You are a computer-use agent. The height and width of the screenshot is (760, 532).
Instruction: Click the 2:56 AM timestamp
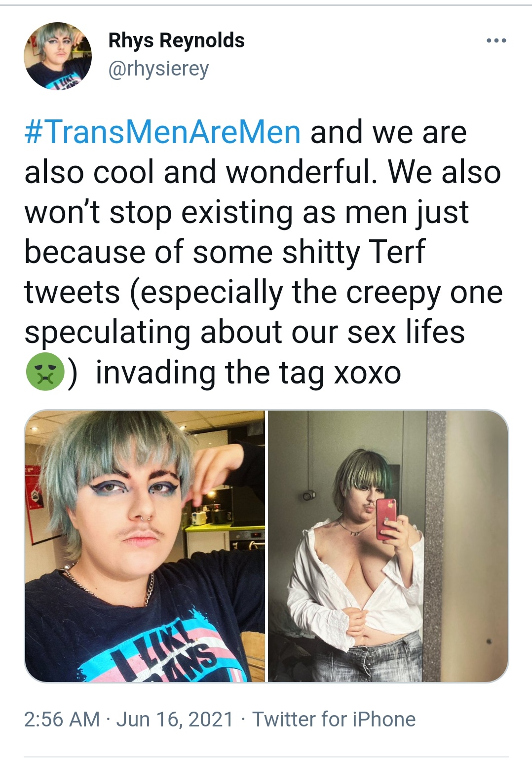[x=62, y=719]
